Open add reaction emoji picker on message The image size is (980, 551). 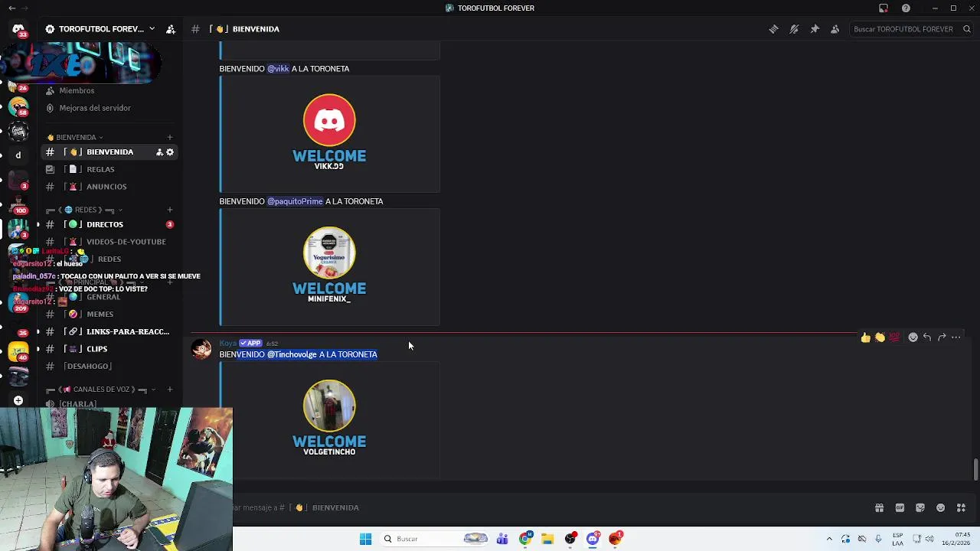point(913,337)
